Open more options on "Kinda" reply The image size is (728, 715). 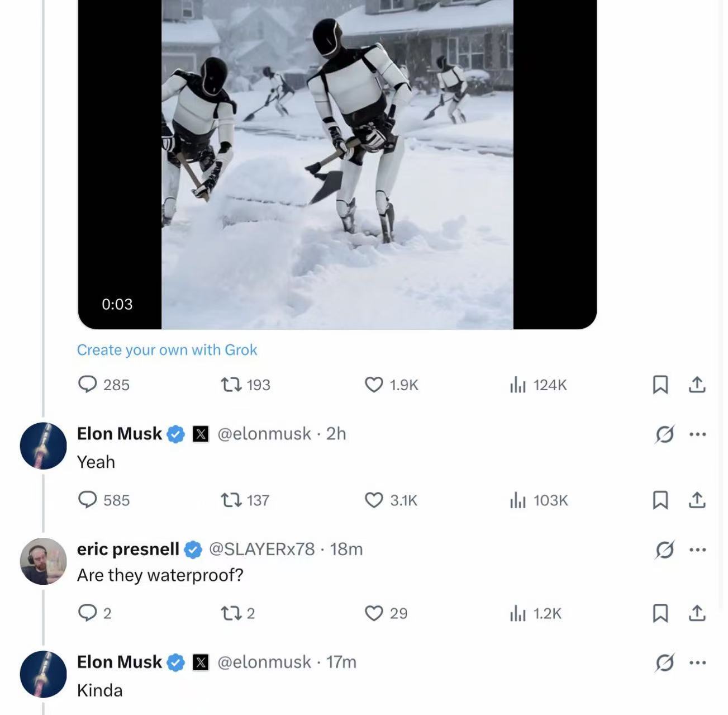pyautogui.click(x=698, y=662)
